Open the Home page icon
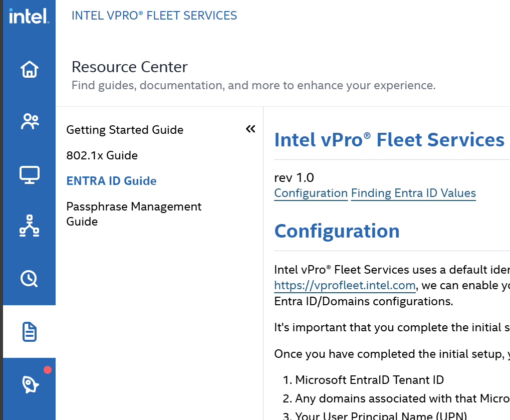Viewport: 510px width, 420px height. coord(29,69)
